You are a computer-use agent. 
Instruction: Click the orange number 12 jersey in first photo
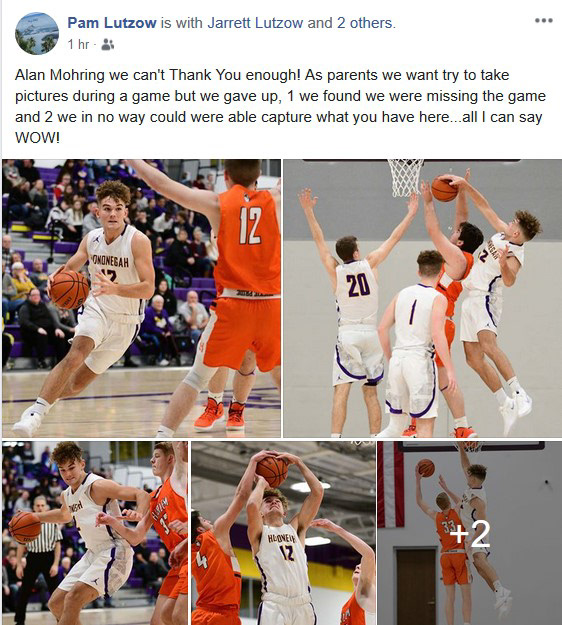248,241
